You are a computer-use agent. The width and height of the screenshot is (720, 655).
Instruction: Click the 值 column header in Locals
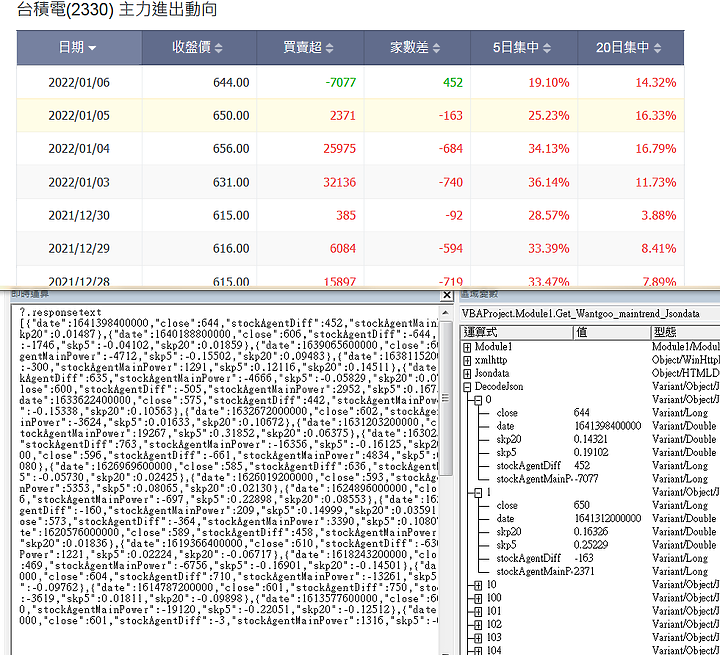pyautogui.click(x=612, y=332)
